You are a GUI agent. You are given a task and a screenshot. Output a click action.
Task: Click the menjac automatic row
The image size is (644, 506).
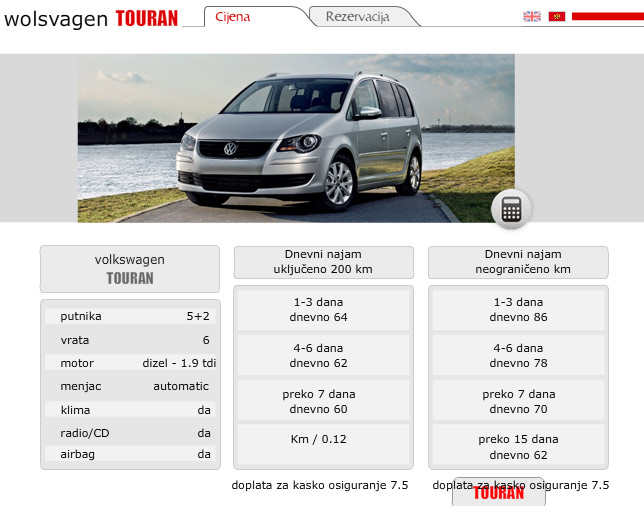pos(131,386)
